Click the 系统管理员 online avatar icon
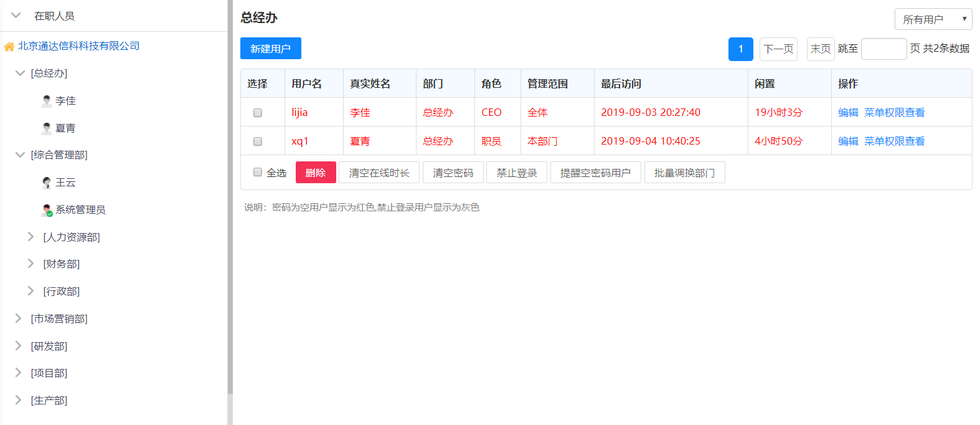 pos(47,210)
